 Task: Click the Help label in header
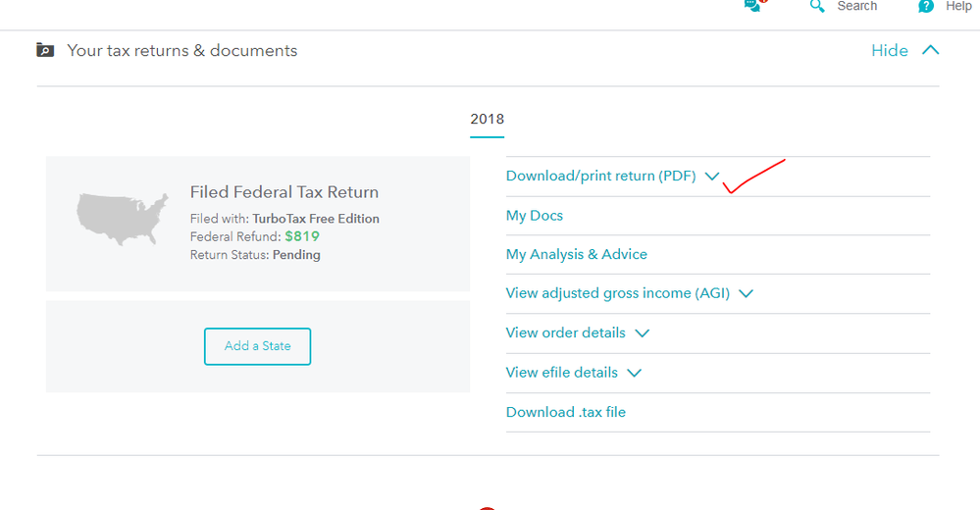[x=958, y=6]
